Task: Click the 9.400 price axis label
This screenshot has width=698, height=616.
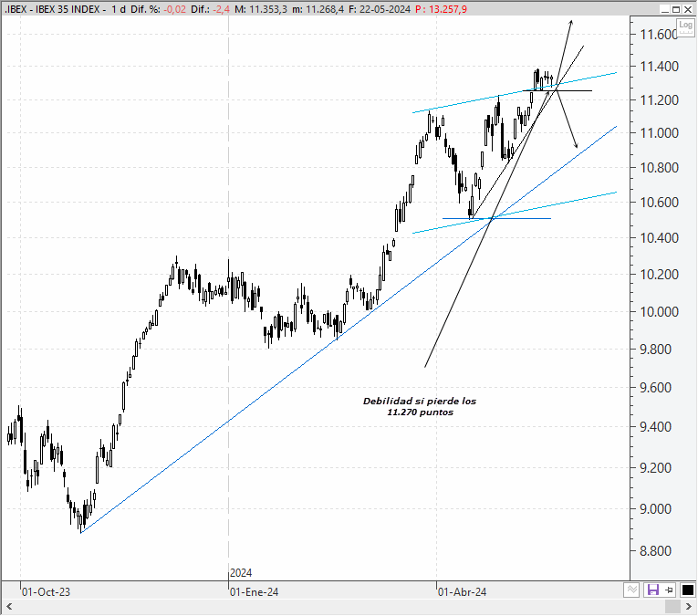Action: [655, 427]
